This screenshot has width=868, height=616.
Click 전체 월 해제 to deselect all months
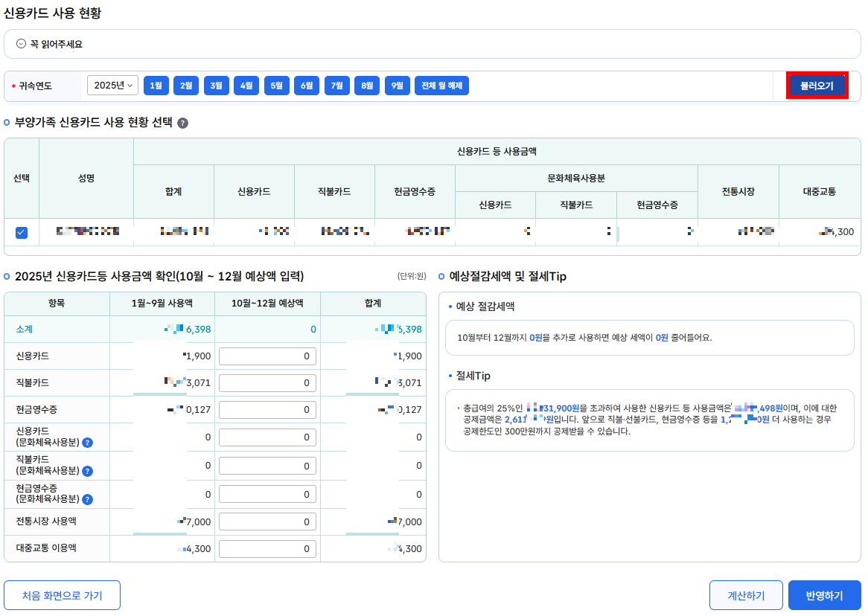click(442, 85)
